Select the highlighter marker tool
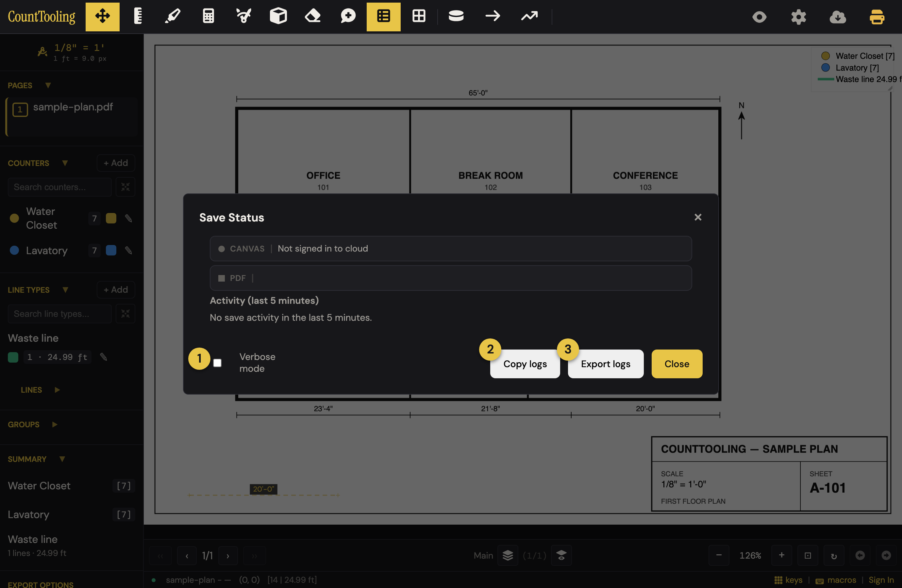 [x=173, y=17]
